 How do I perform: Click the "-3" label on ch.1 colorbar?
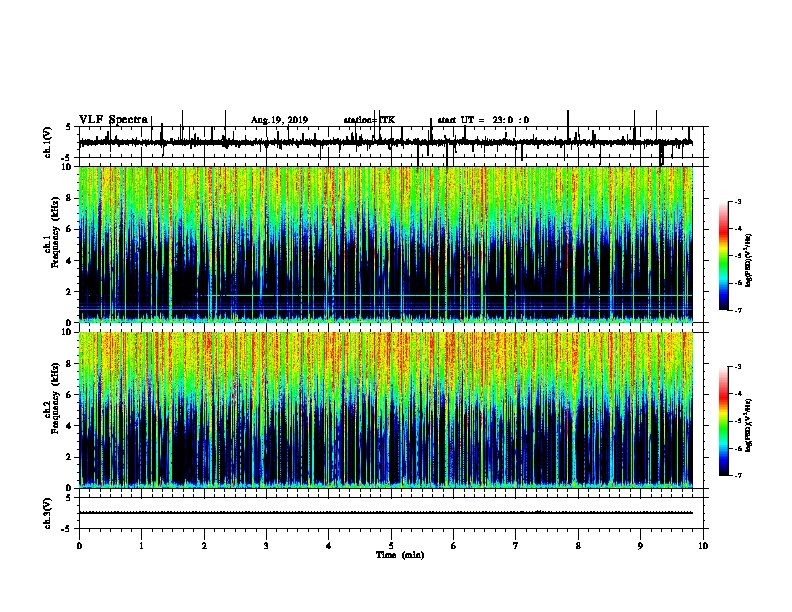(737, 202)
